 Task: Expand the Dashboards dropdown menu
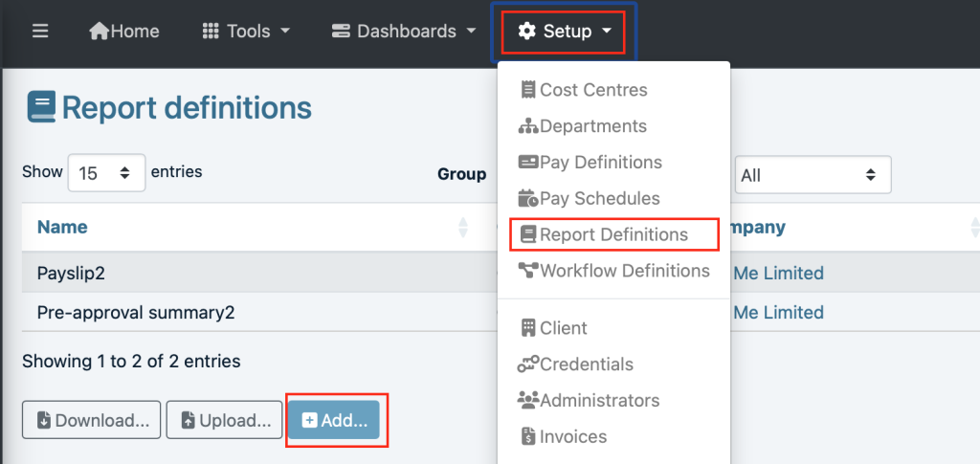tap(404, 32)
